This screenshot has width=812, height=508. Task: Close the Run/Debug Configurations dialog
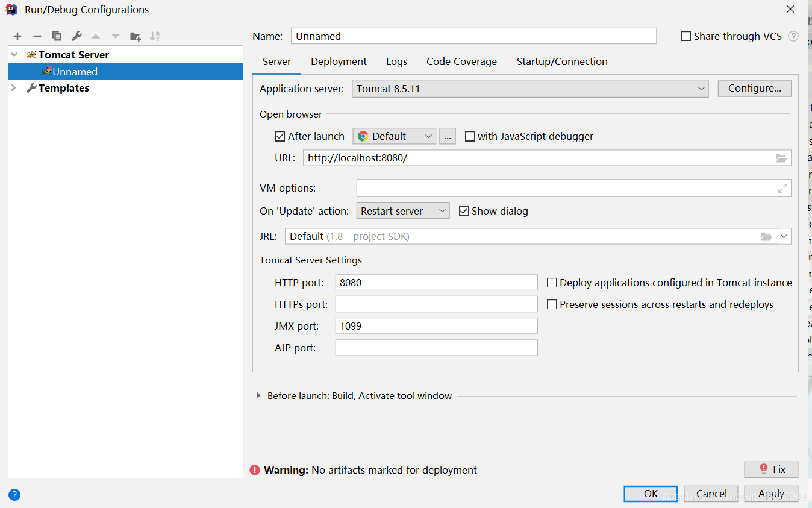[790, 9]
